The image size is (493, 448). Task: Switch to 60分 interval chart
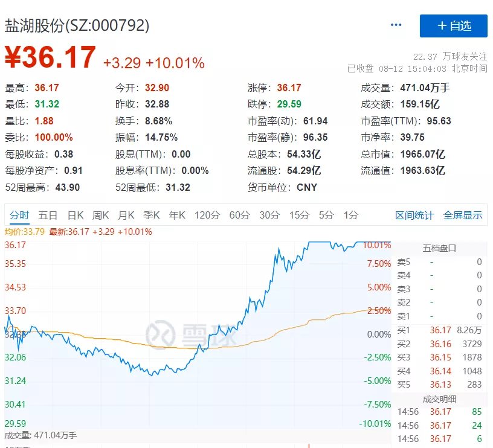click(x=239, y=215)
